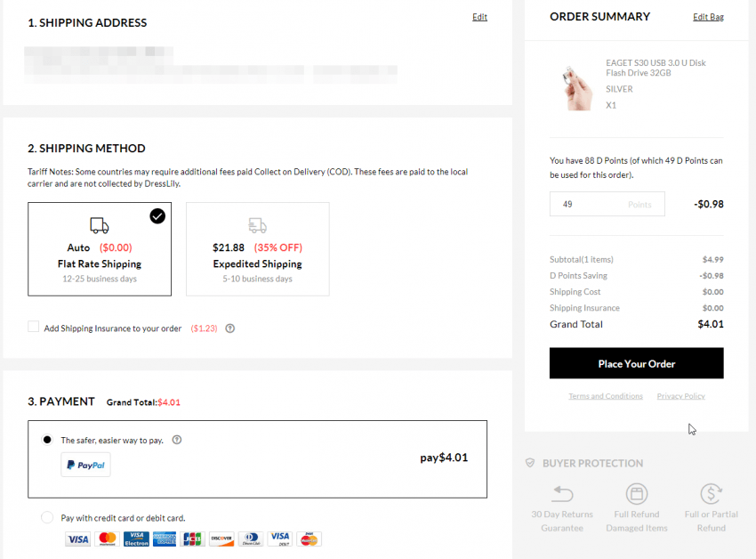
Task: Select pay with credit or debit card option
Action: 47,517
